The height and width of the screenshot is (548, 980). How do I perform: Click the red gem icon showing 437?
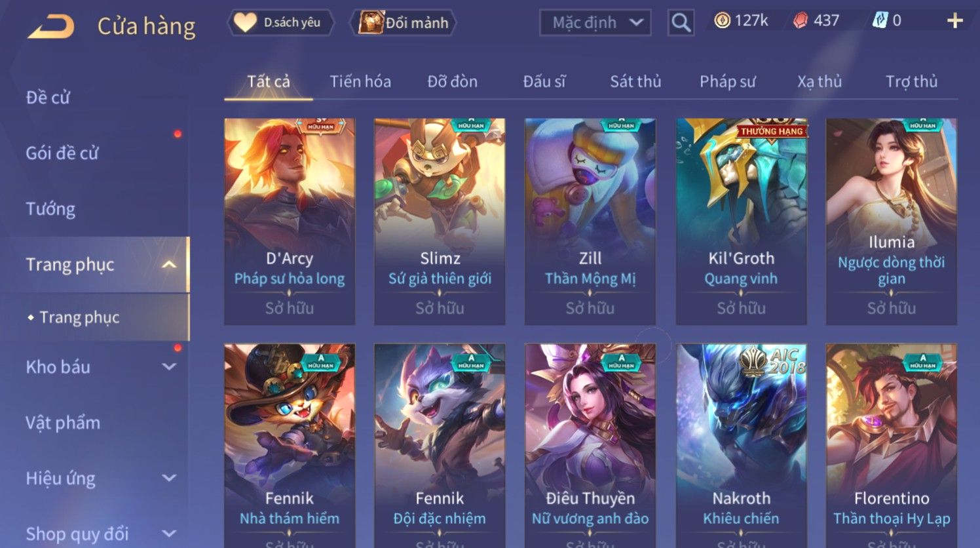(801, 21)
